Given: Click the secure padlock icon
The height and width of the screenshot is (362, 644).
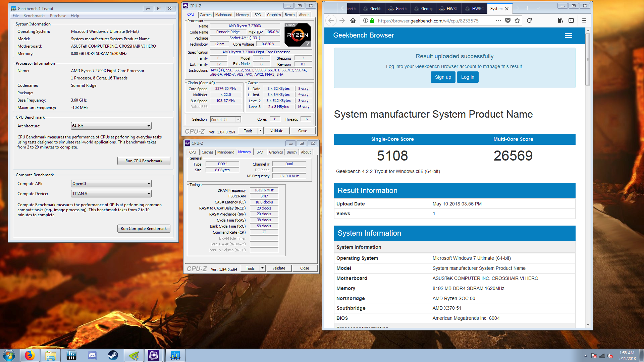Looking at the screenshot, I should coord(372,20).
